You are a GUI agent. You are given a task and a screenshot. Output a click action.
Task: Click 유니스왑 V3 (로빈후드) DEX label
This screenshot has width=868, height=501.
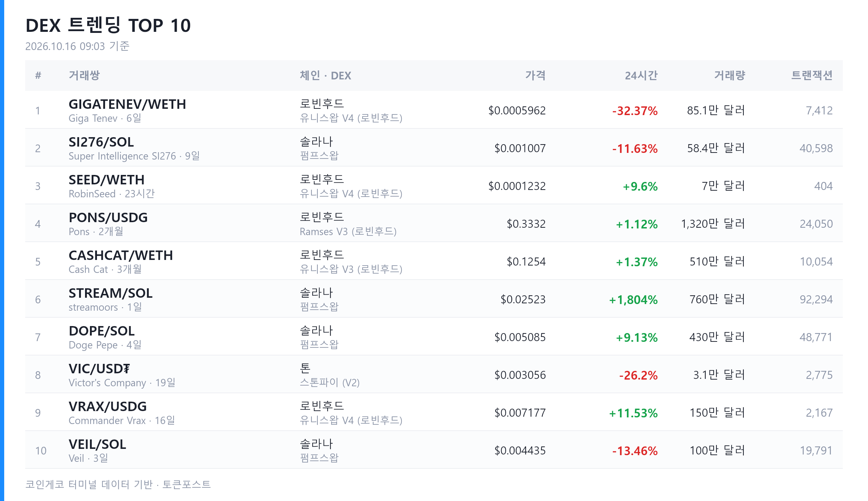(x=351, y=269)
